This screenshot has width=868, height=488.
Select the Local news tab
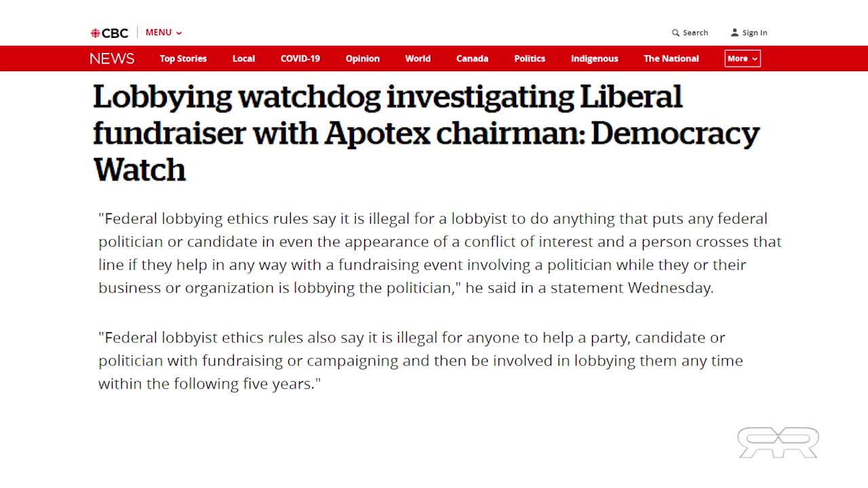(243, 58)
